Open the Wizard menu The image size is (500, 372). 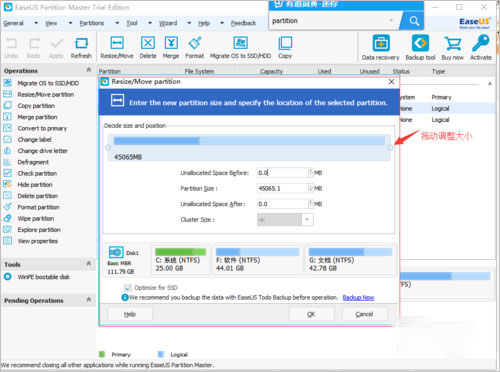click(x=168, y=23)
